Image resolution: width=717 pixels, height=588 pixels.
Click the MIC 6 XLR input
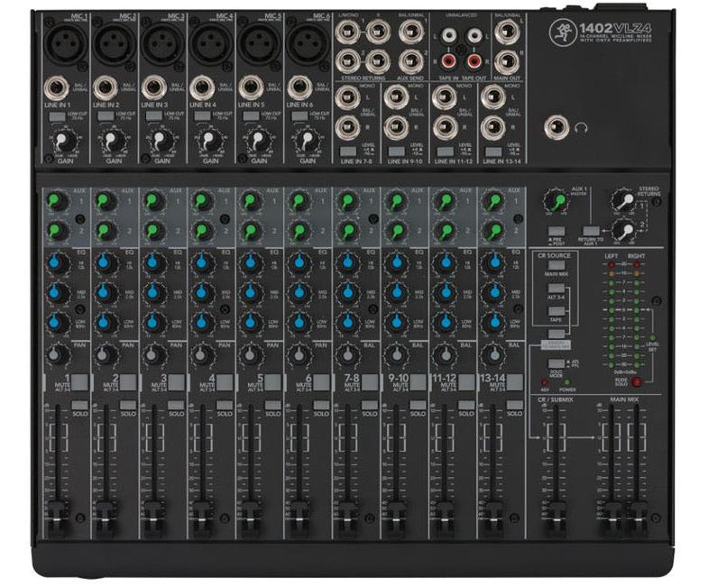click(308, 44)
